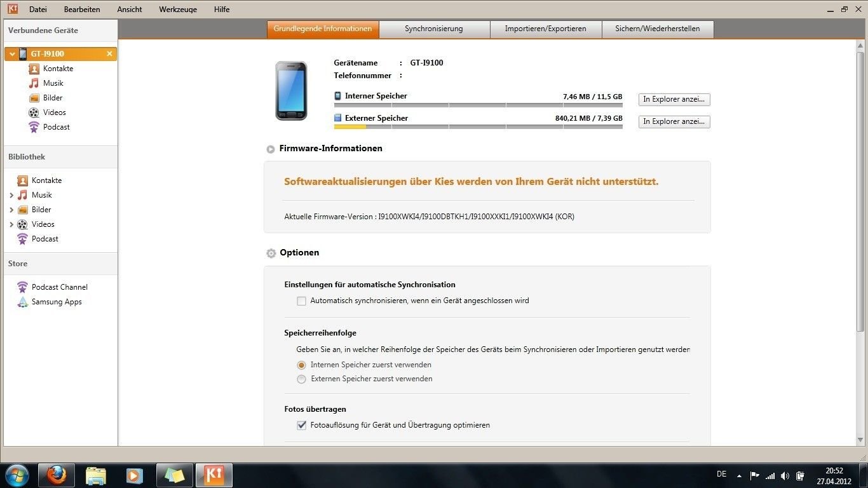Open Bibliothek Bilder folder icon
Viewport: 868px width, 488px height.
[x=23, y=210]
